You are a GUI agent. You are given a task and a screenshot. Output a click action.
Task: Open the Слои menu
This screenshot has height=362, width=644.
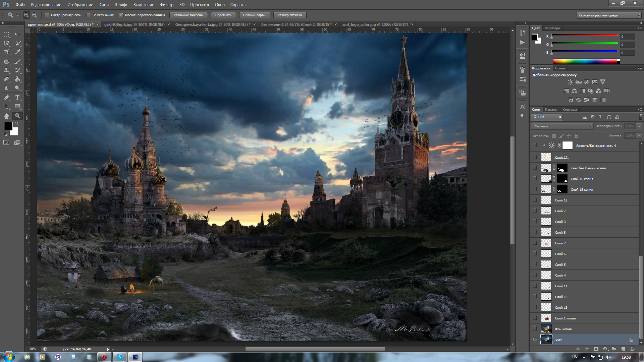(x=104, y=5)
